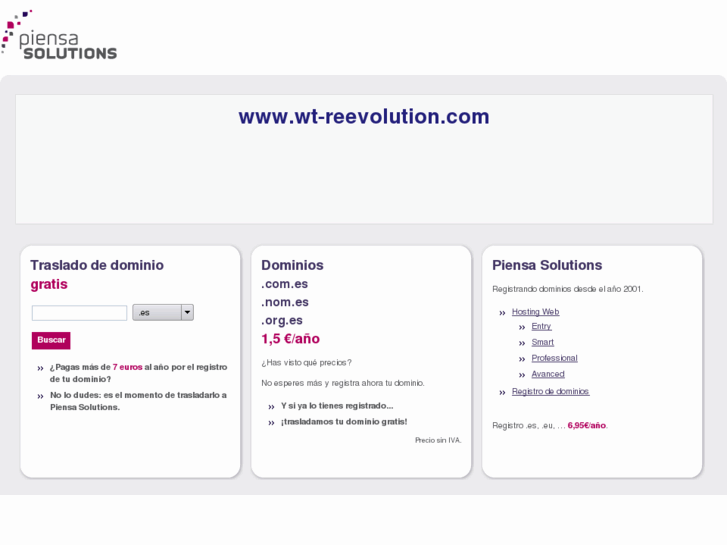Select the '.nom.es' domain text
Image resolution: width=727 pixels, height=545 pixels.
(285, 302)
